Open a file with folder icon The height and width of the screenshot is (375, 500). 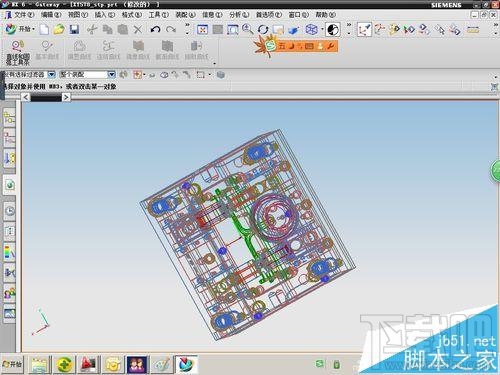point(59,29)
